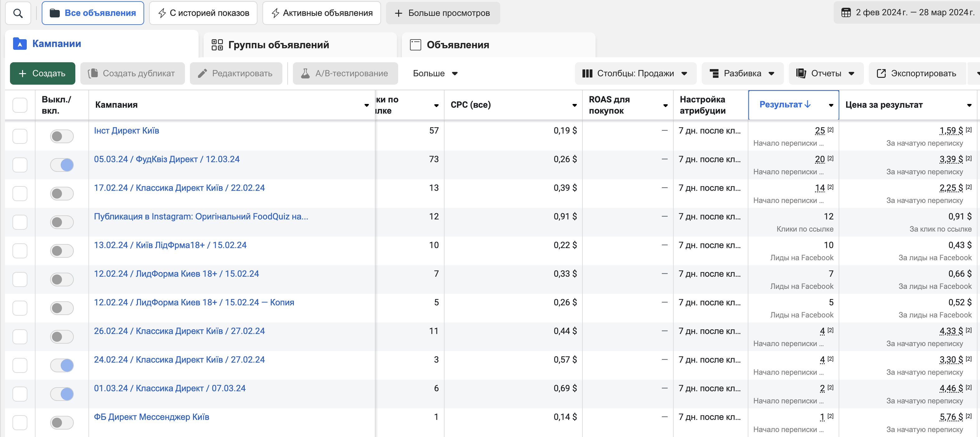This screenshot has height=437, width=980.
Task: Enable 17.02.24 Классика Директ Київ campaign
Action: coord(62,194)
